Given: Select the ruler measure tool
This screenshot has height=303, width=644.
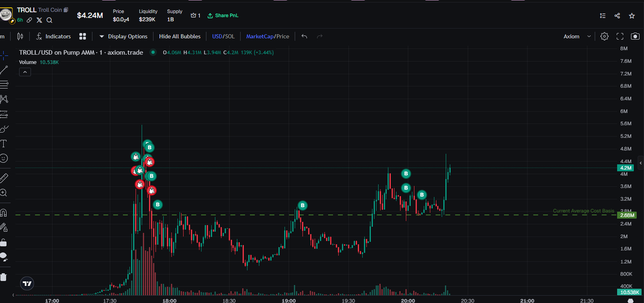Looking at the screenshot, I should pos(4,177).
